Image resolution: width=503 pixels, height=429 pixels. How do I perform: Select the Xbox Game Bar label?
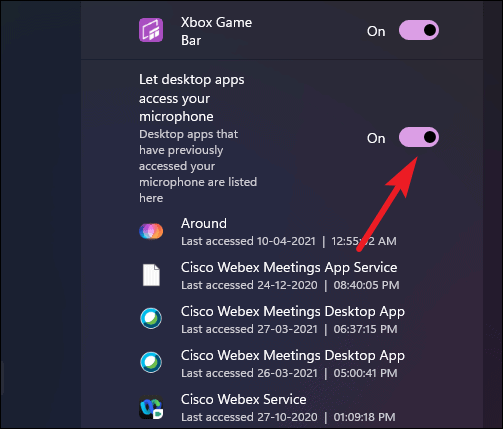(216, 31)
